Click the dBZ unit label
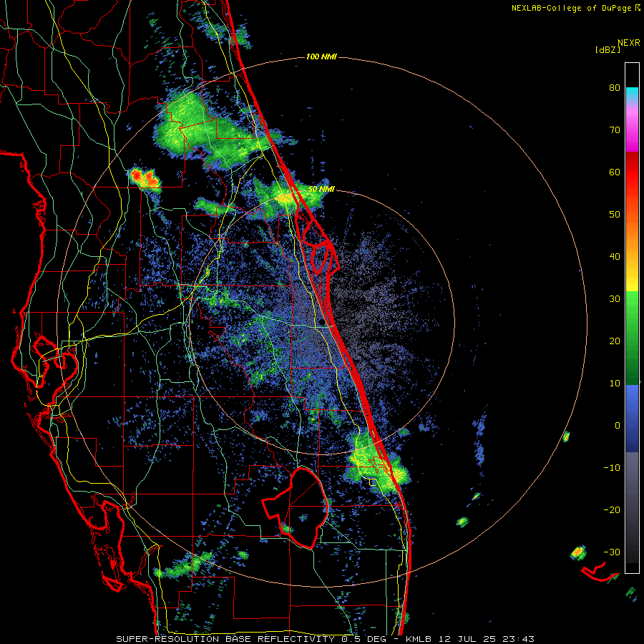This screenshot has width=644, height=644. (608, 49)
